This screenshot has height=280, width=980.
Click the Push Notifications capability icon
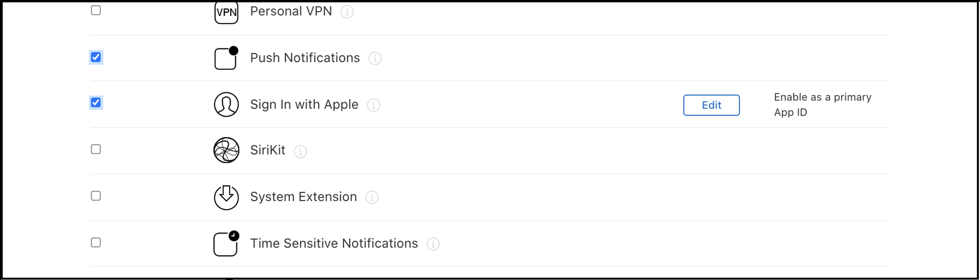[x=226, y=58]
